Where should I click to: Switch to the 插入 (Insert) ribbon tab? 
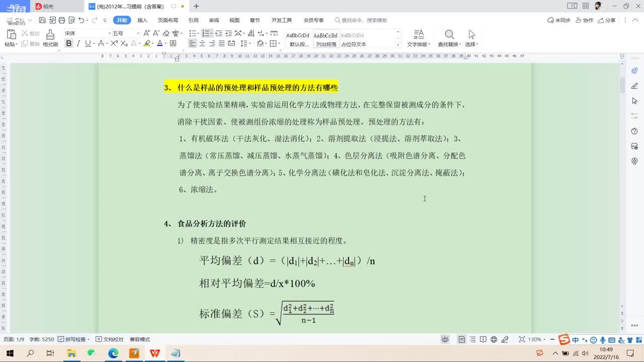tap(142, 21)
